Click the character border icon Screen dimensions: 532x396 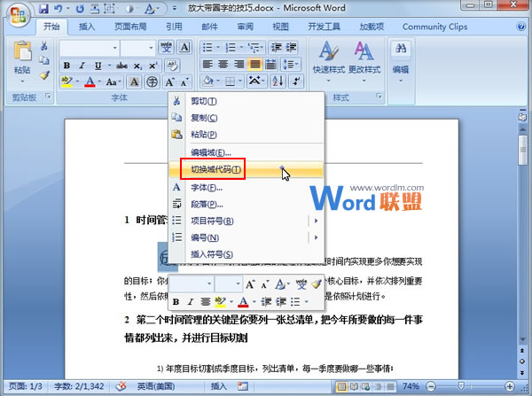click(x=184, y=48)
